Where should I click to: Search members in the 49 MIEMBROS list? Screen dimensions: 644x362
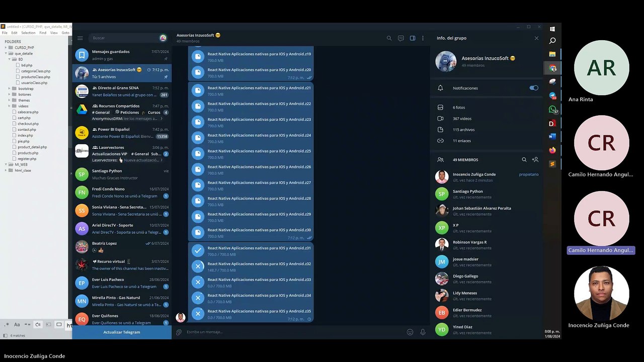[524, 159]
